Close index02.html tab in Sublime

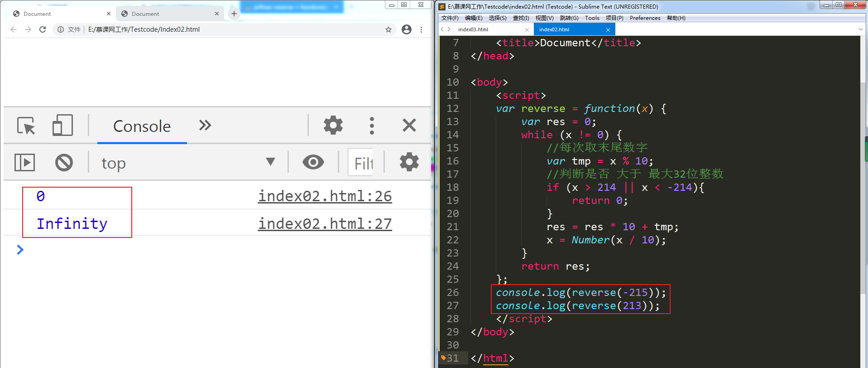pyautogui.click(x=608, y=30)
